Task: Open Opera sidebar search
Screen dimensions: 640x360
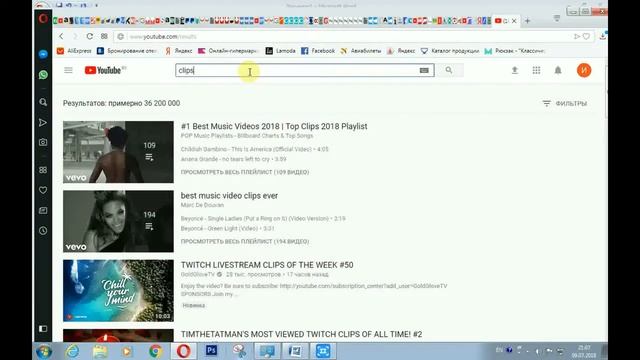Action: (43, 102)
